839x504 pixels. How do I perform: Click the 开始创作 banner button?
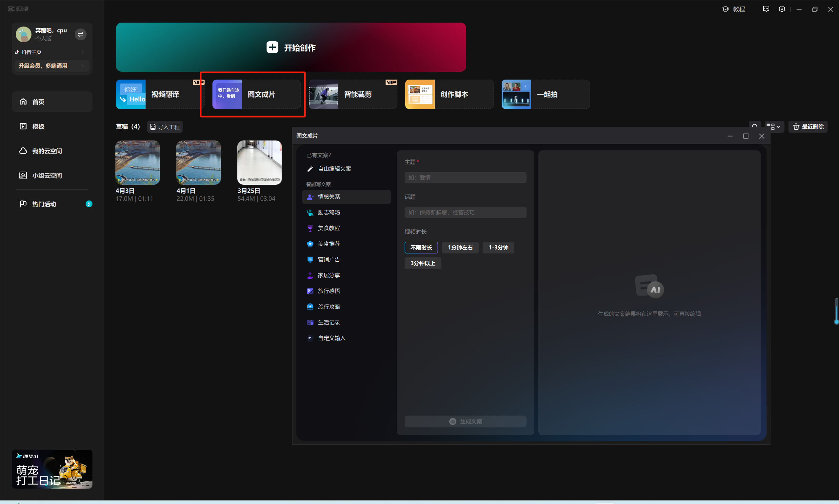pos(291,47)
